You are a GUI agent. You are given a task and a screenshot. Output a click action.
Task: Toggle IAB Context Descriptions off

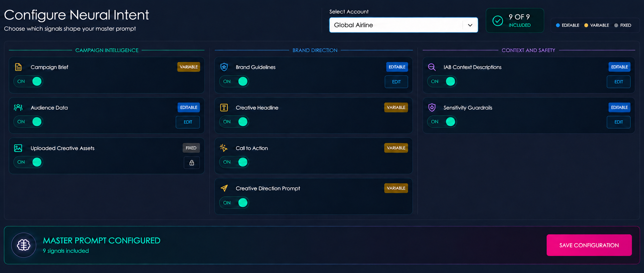click(442, 81)
